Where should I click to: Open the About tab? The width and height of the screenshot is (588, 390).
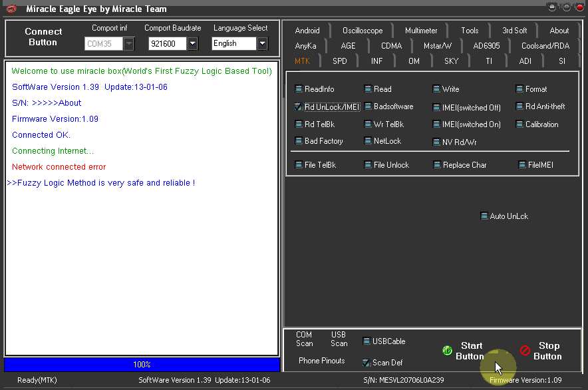pos(559,31)
